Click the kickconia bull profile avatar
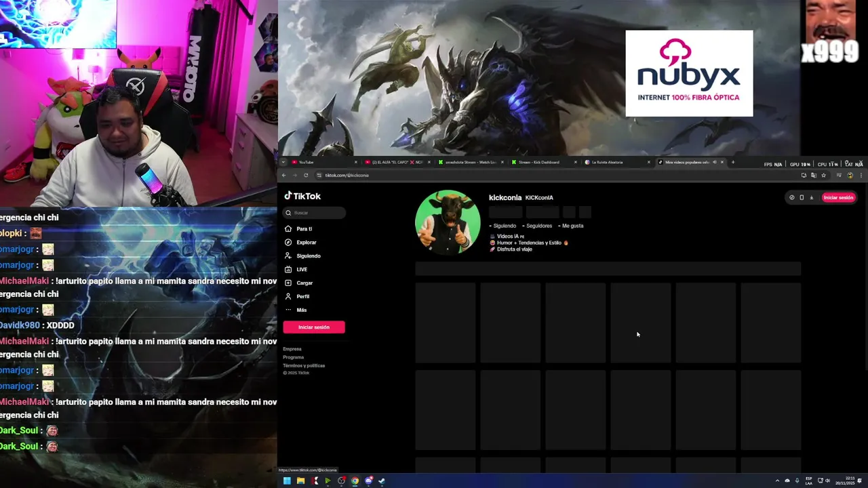The image size is (868, 488). pyautogui.click(x=448, y=222)
